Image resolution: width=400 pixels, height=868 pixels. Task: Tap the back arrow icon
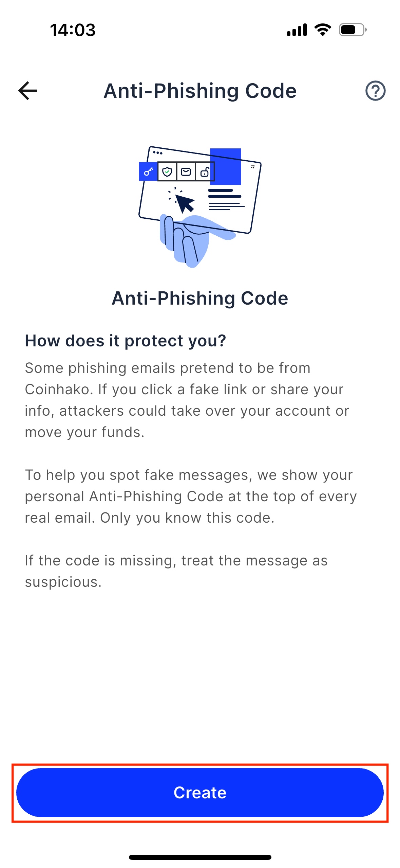[x=27, y=91]
